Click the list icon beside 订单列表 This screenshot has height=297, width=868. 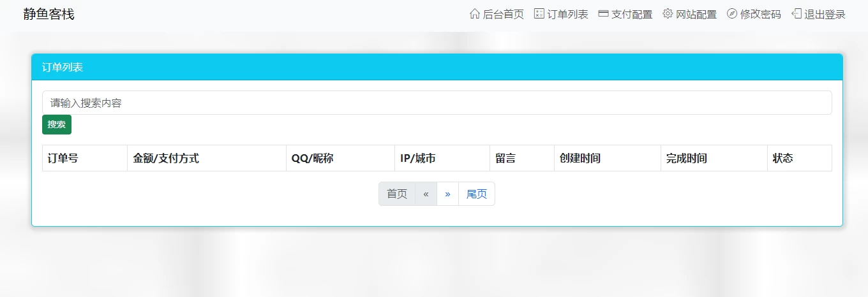coord(539,14)
